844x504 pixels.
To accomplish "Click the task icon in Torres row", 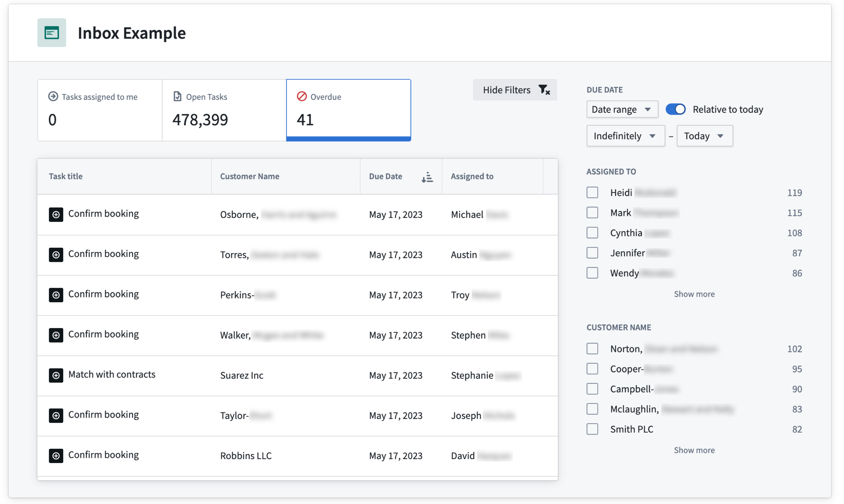I will tap(56, 254).
